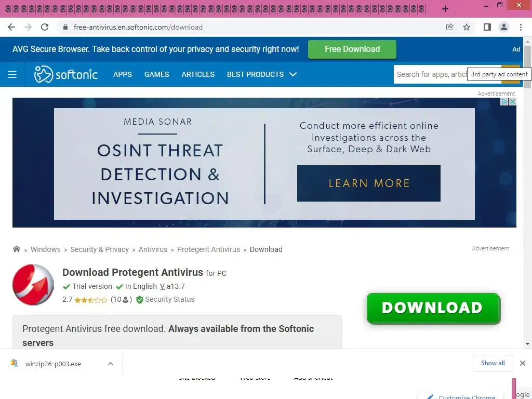Open the Softonic hamburger menu

point(12,74)
